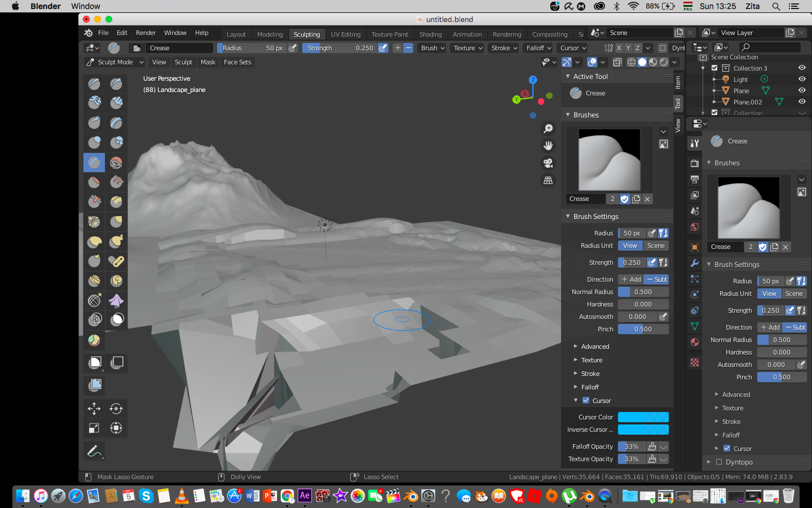Select the Move transform tool
Image resolution: width=812 pixels, height=508 pixels.
pyautogui.click(x=94, y=408)
